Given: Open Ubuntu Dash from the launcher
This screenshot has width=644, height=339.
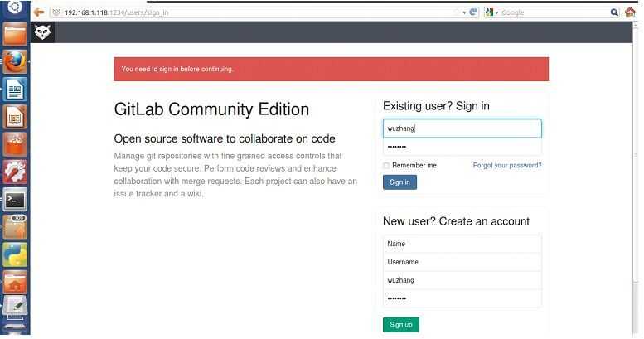Looking at the screenshot, I should pyautogui.click(x=15, y=7).
